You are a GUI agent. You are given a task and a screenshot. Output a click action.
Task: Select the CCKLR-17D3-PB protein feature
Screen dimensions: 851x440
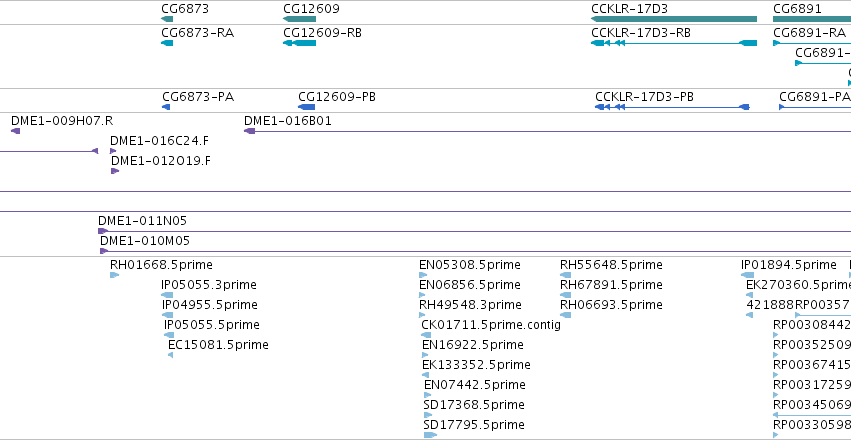pos(672,107)
